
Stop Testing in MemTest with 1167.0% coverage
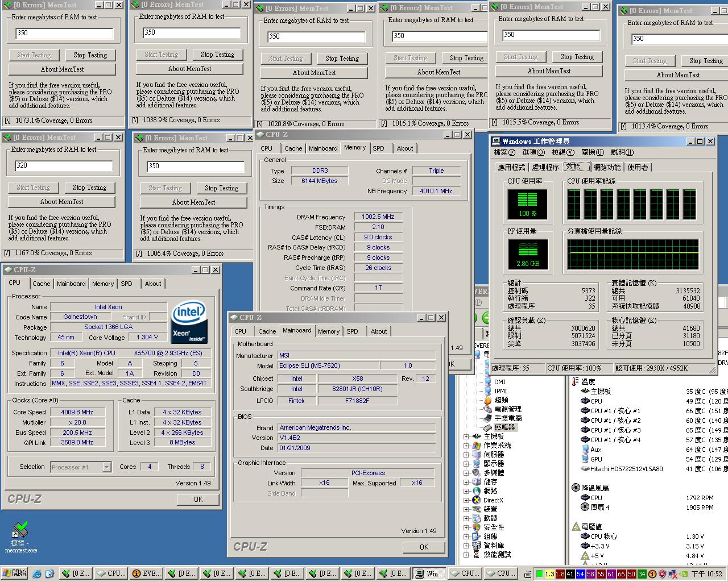pyautogui.click(x=89, y=188)
